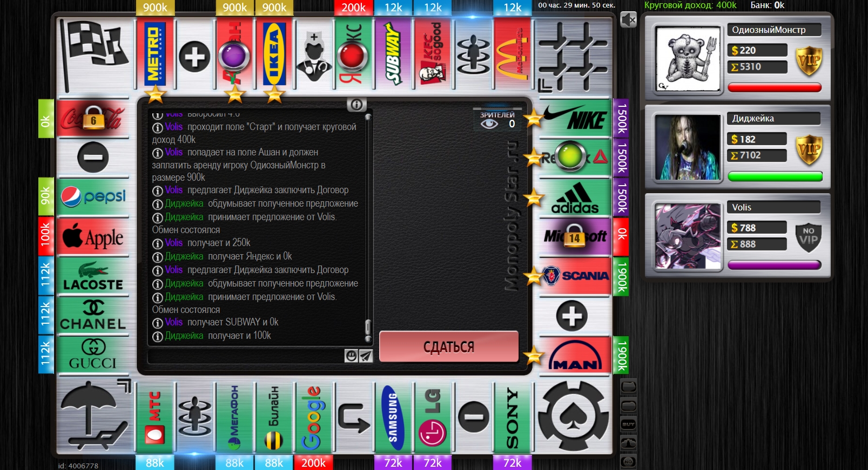Click Диджейка's green status bar
The image size is (868, 470).
(x=775, y=176)
